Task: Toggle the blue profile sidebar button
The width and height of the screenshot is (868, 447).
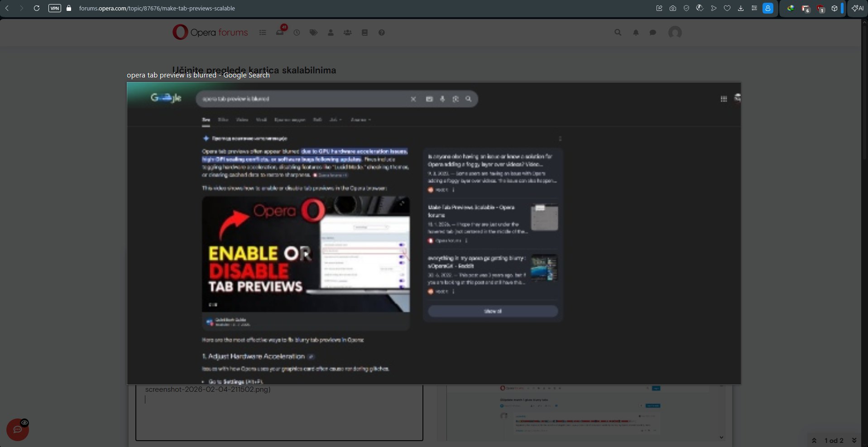Action: tap(768, 8)
